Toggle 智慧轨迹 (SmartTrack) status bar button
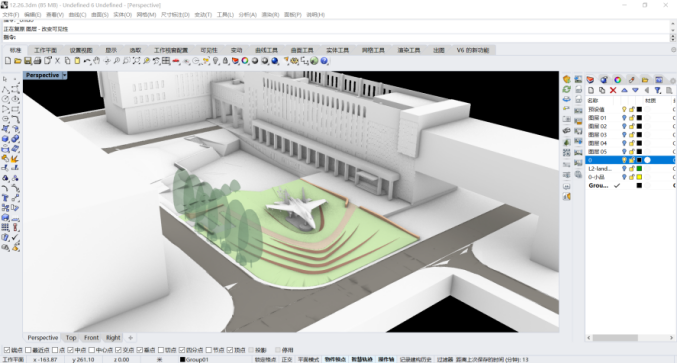This screenshot has height=363, width=677. [x=361, y=360]
